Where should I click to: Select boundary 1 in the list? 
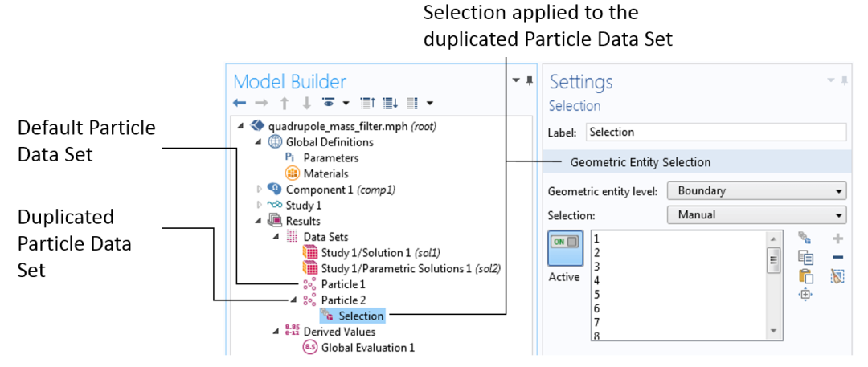point(596,239)
